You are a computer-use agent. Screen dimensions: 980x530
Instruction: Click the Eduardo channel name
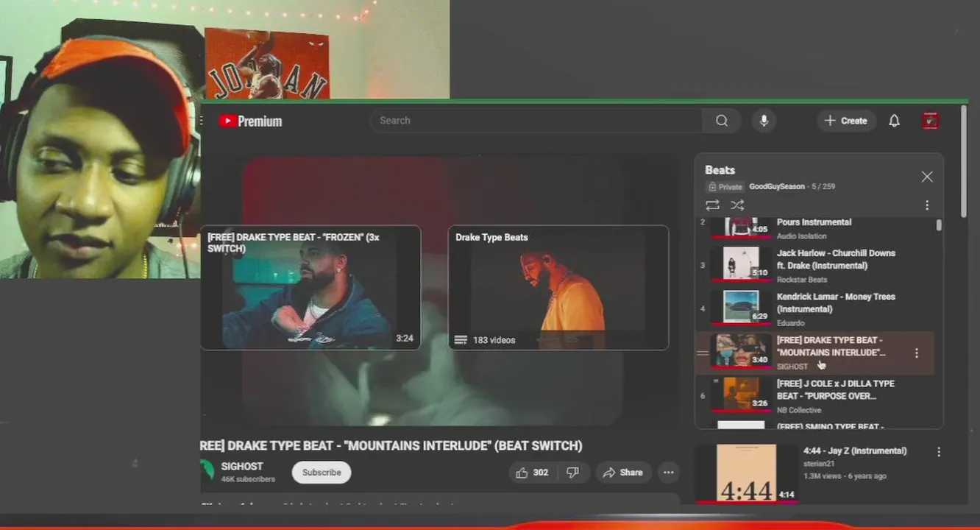pyautogui.click(x=791, y=323)
